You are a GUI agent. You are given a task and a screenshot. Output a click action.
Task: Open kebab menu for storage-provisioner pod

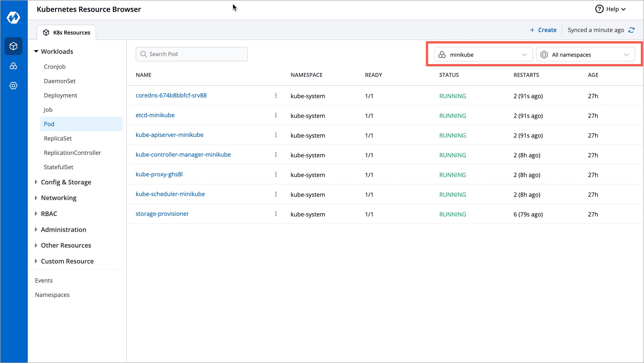coord(276,214)
